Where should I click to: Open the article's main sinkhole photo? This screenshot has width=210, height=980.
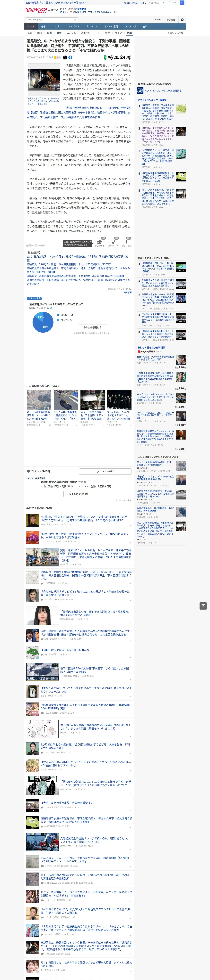click(44, 80)
